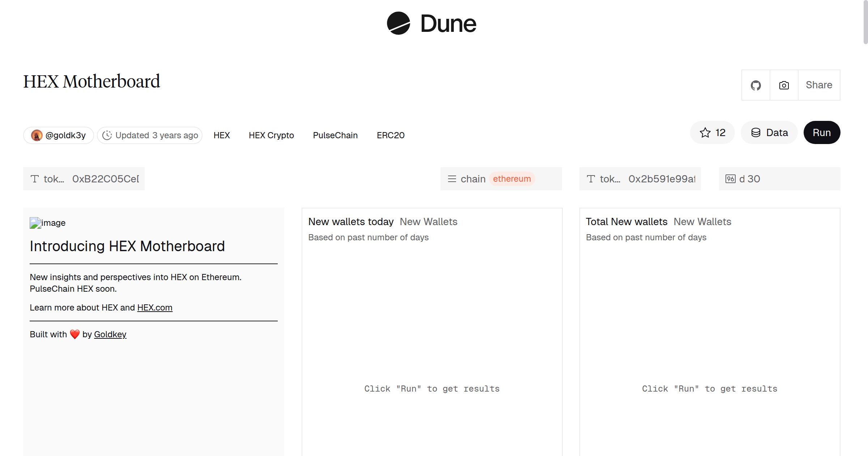The width and height of the screenshot is (868, 456).
Task: Click the Dune logo icon
Action: tap(398, 23)
